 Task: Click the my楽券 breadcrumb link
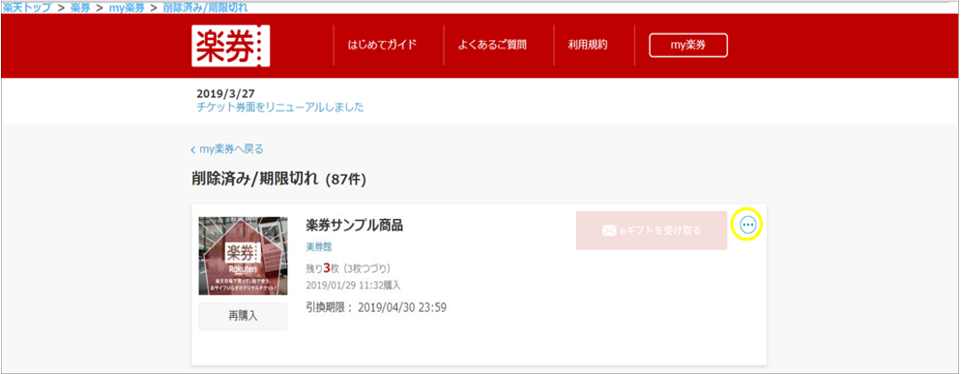[127, 9]
